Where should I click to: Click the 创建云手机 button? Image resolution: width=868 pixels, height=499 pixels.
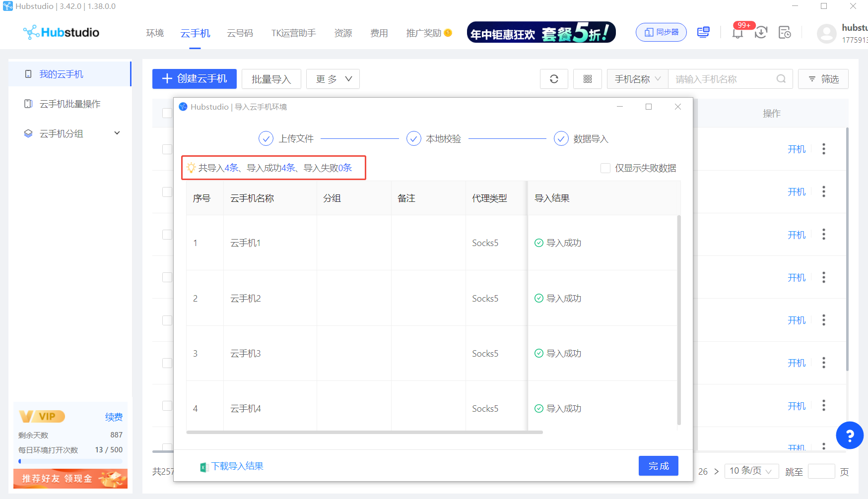coord(195,79)
